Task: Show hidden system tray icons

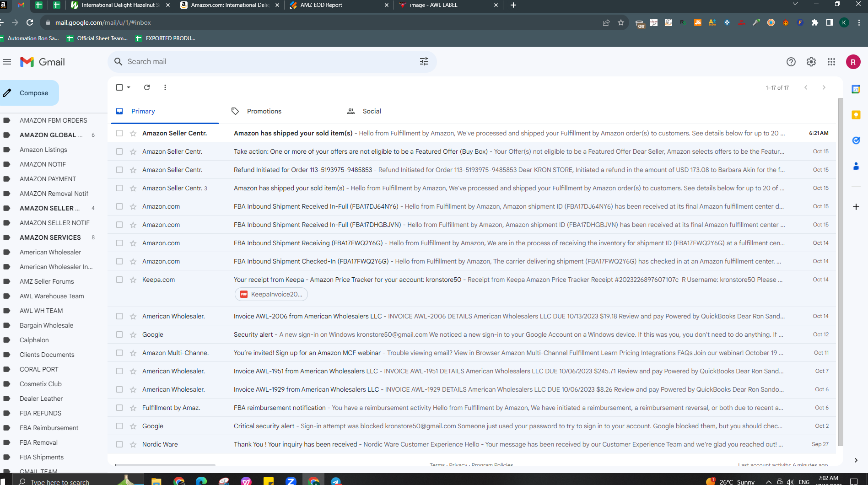Action: pos(769,482)
